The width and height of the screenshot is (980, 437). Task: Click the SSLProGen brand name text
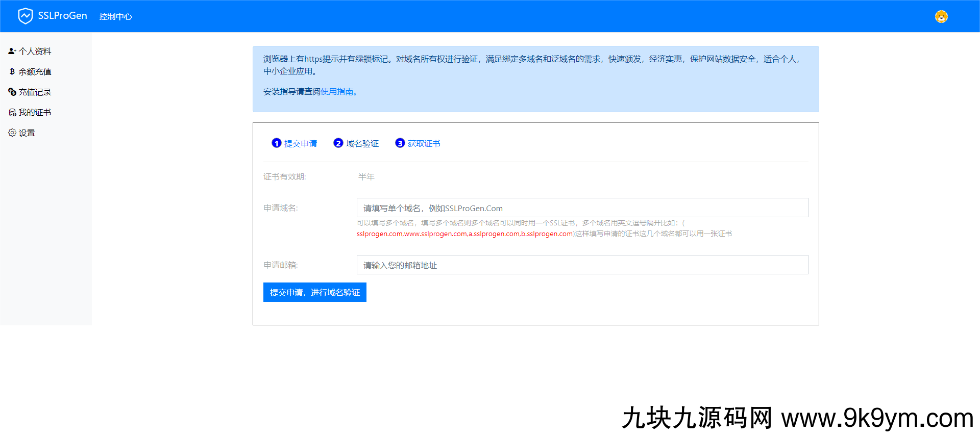[62, 16]
